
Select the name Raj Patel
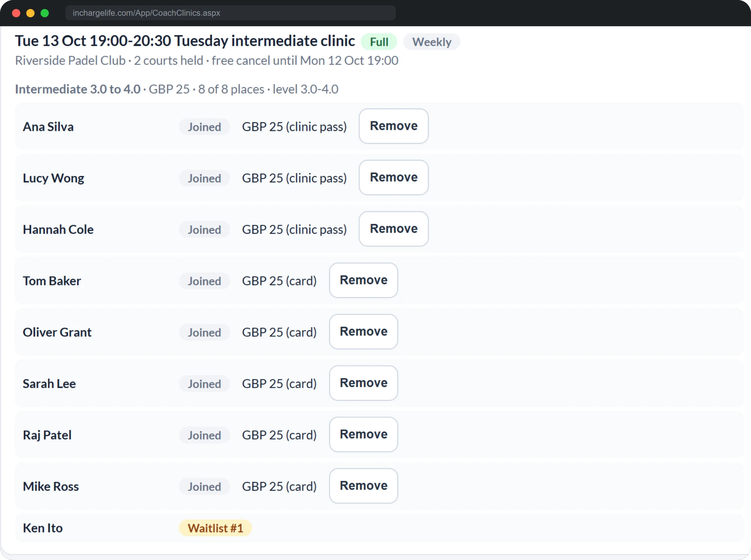coord(47,435)
